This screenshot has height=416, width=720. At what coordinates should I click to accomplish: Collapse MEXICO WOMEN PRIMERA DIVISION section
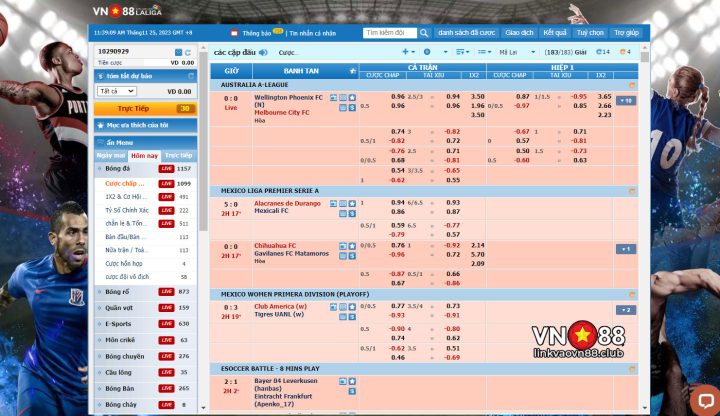(632, 295)
